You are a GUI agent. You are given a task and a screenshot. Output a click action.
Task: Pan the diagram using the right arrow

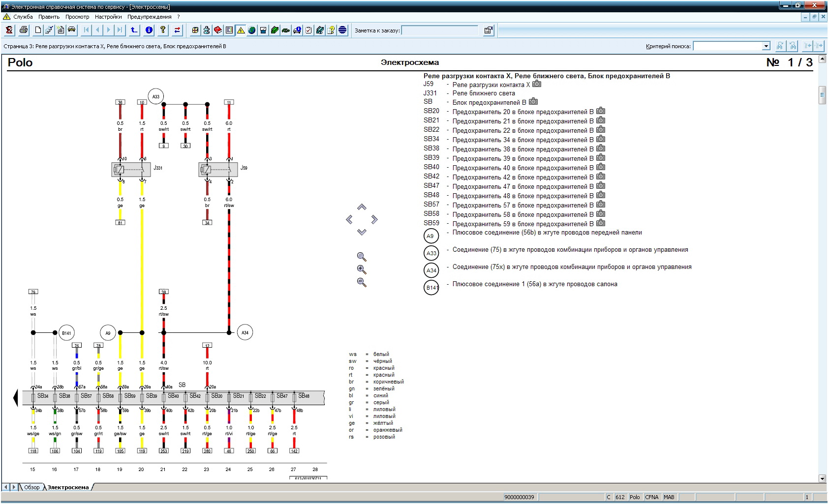click(x=374, y=219)
